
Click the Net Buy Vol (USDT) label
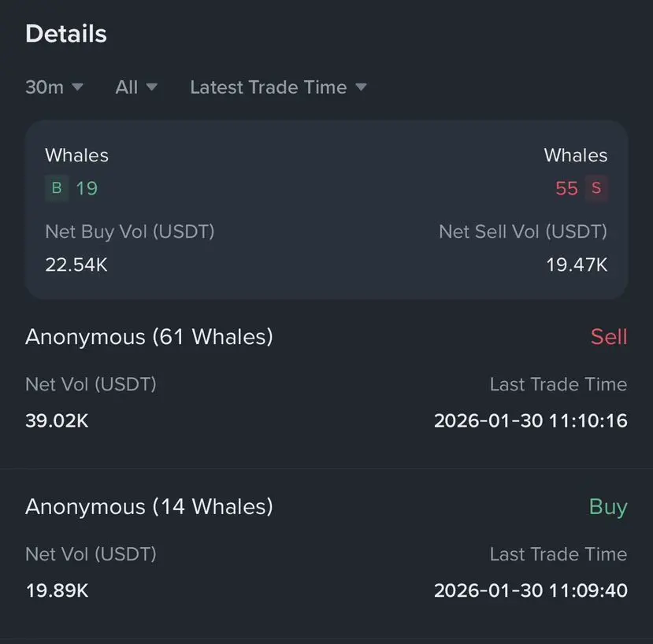[x=130, y=231]
